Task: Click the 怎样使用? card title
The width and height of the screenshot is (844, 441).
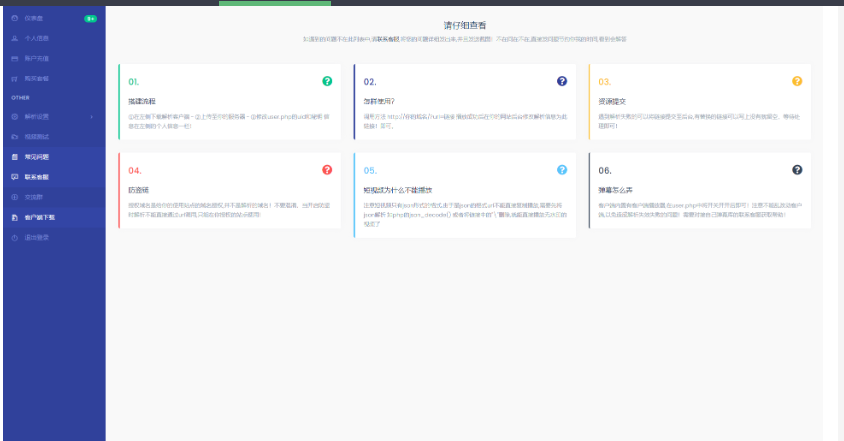Action: (379, 101)
